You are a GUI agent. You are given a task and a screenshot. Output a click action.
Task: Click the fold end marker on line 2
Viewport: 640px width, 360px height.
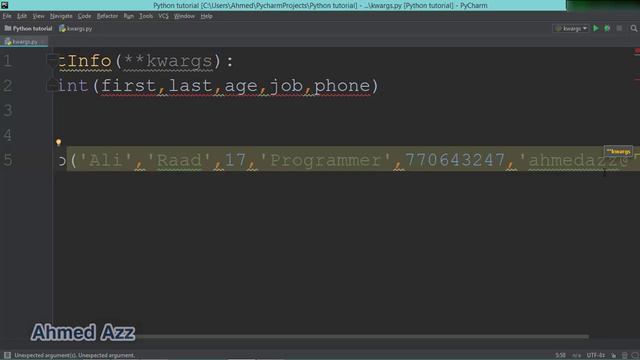pos(52,85)
